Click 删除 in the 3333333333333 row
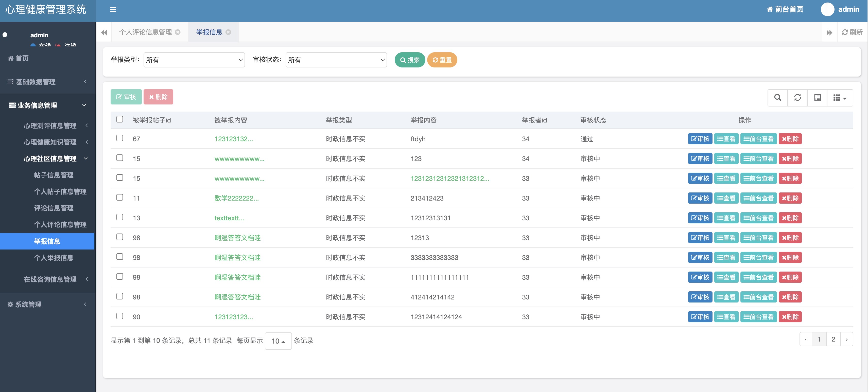Viewport: 868px width, 392px height. coord(790,258)
